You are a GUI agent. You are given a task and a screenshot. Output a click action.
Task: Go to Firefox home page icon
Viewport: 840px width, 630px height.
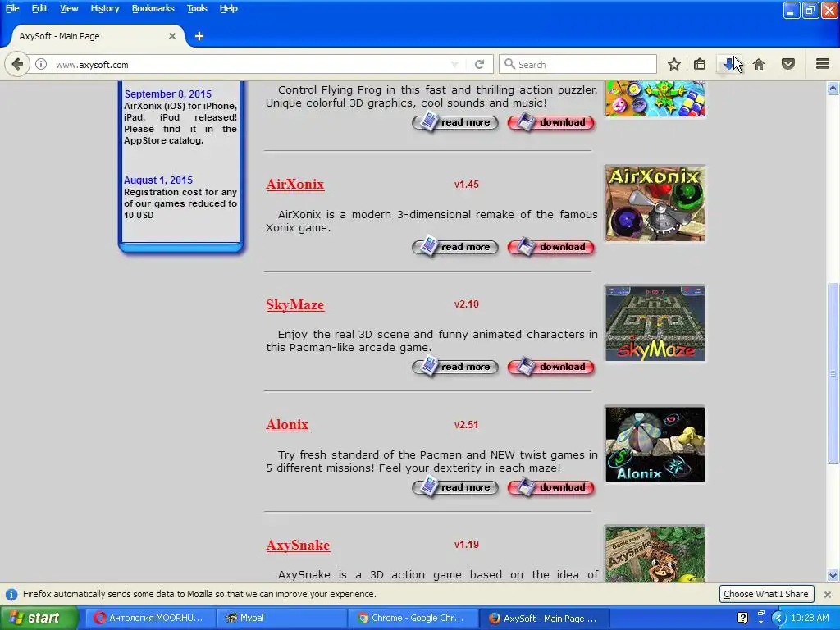[759, 64]
